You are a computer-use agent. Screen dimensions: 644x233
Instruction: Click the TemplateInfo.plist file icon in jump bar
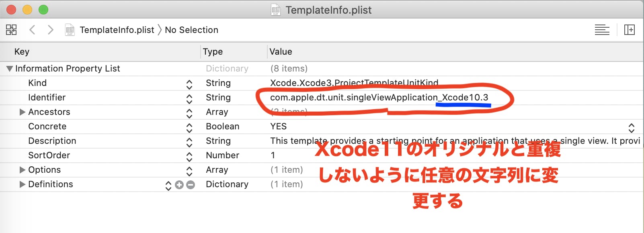point(70,30)
